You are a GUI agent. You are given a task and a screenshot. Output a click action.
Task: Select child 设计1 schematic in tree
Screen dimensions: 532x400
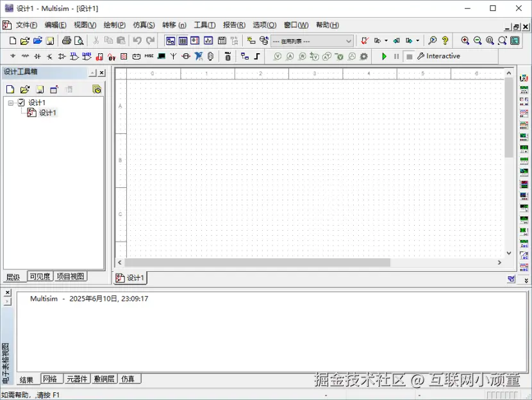point(42,113)
